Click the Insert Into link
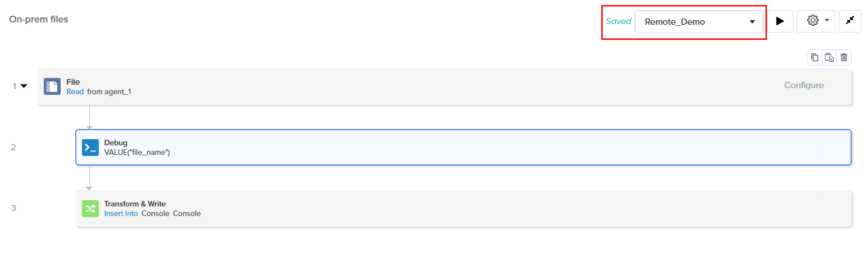The height and width of the screenshot is (262, 868). [121, 214]
